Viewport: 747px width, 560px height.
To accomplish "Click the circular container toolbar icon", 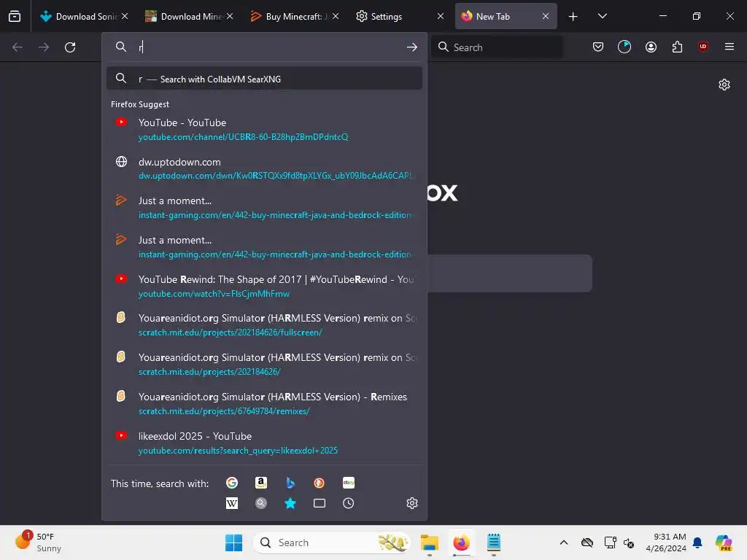I will click(x=624, y=47).
